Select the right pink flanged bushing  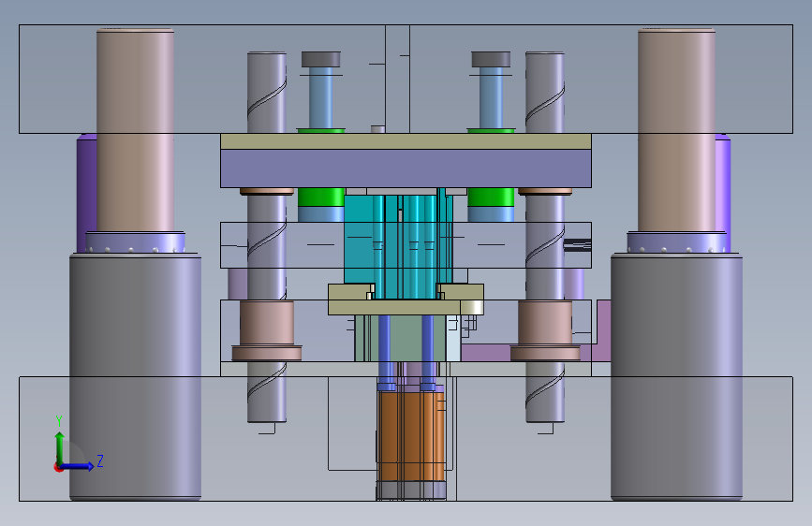click(x=545, y=330)
